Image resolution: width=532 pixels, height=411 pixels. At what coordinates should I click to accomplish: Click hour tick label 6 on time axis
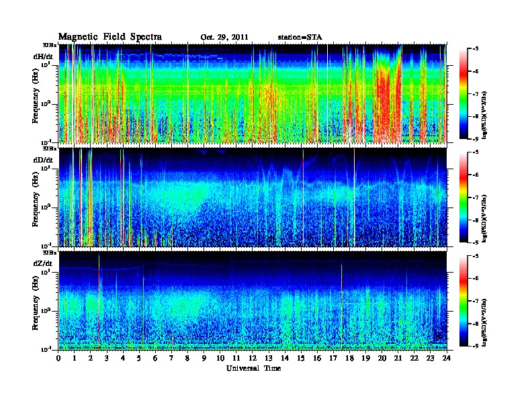[x=155, y=358]
